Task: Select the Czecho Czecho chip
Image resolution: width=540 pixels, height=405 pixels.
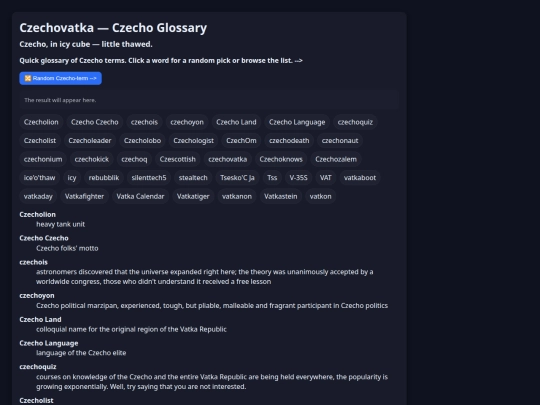Action: click(x=94, y=122)
